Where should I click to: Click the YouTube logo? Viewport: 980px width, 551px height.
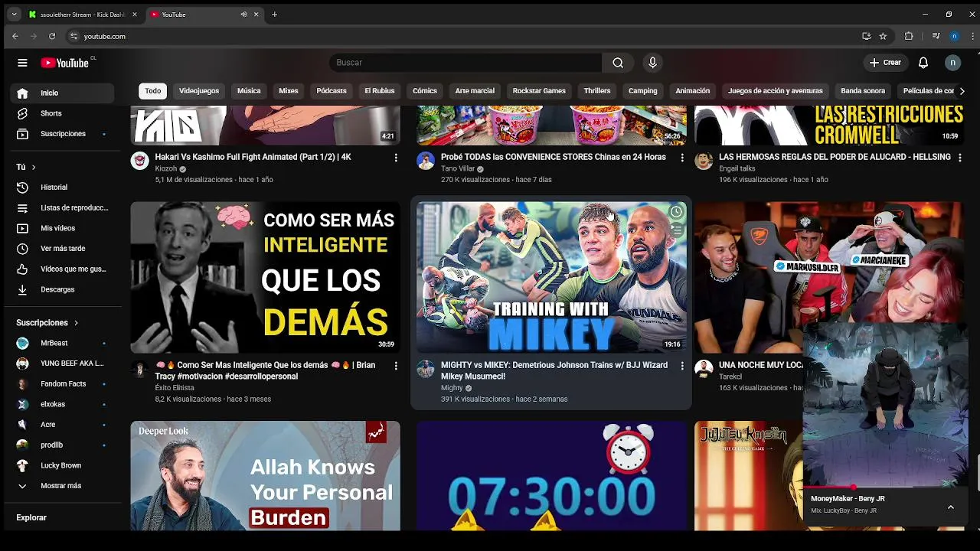(x=65, y=63)
